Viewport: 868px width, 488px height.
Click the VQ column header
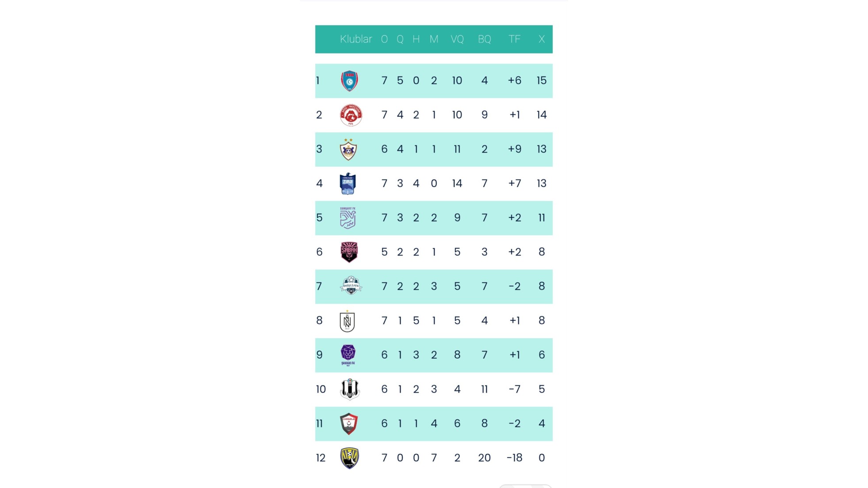point(457,39)
